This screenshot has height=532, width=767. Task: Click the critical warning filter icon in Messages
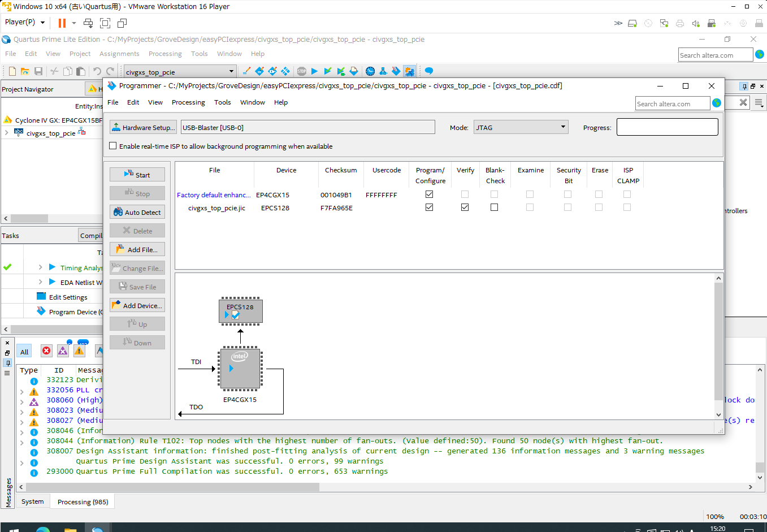63,351
